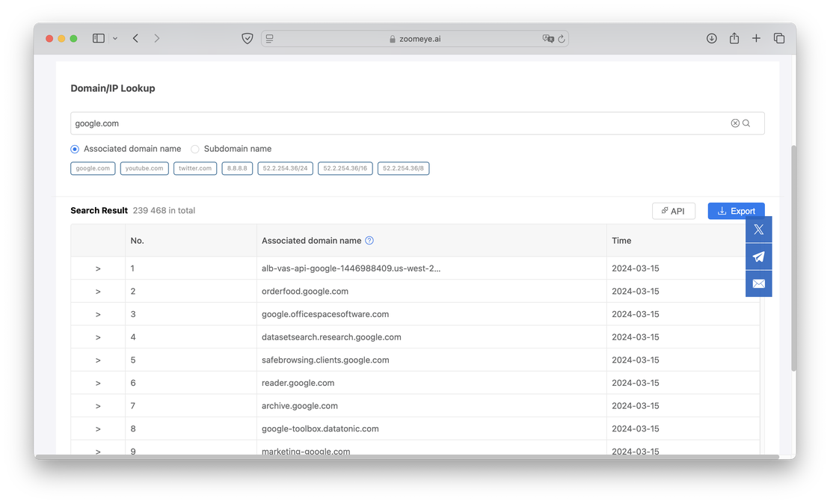This screenshot has height=504, width=830.
Task: Open the sharing options via Safari share icon
Action: [x=734, y=37]
